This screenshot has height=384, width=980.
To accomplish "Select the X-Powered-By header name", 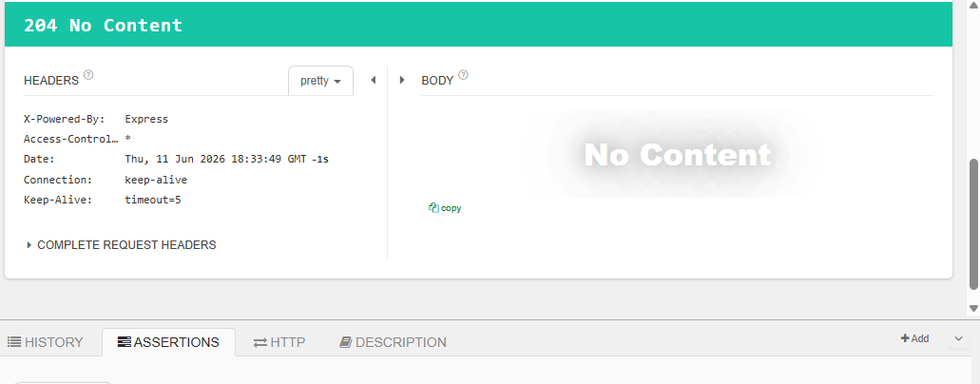I will click(65, 119).
